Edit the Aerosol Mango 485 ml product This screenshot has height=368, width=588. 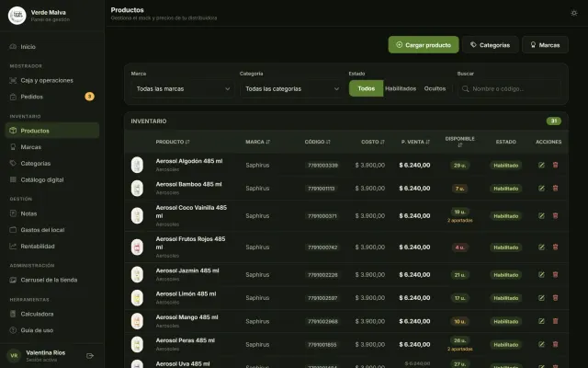tap(541, 321)
